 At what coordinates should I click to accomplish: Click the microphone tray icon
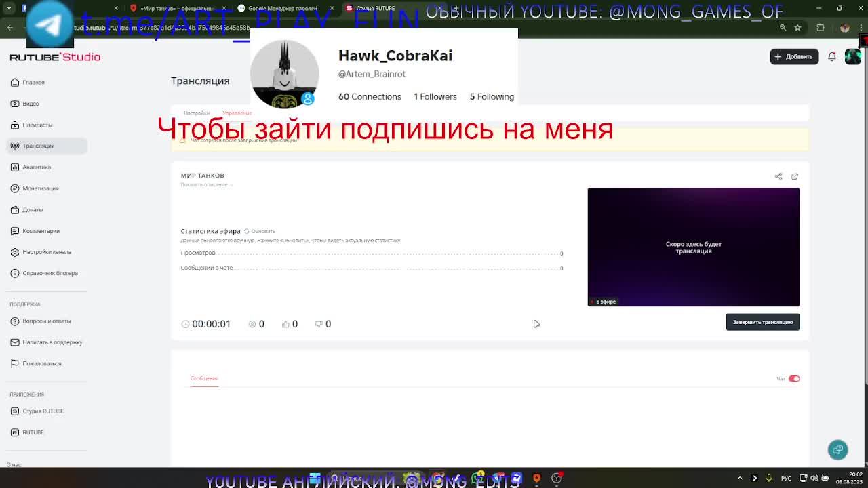769,478
